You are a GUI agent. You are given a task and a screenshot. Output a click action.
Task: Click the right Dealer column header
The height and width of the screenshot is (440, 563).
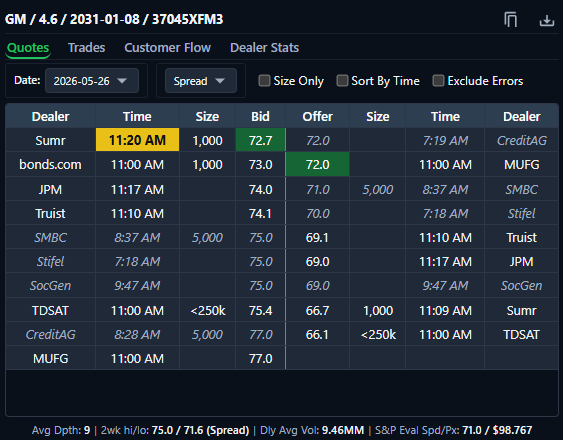pyautogui.click(x=521, y=116)
